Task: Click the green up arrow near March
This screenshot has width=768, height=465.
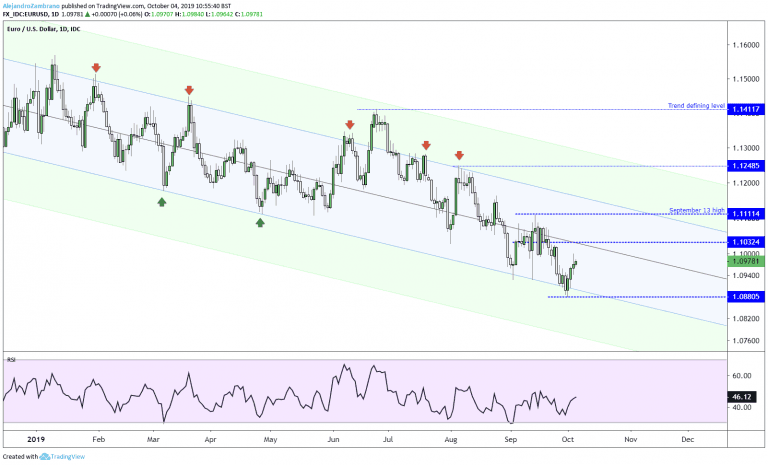Action: coord(162,201)
